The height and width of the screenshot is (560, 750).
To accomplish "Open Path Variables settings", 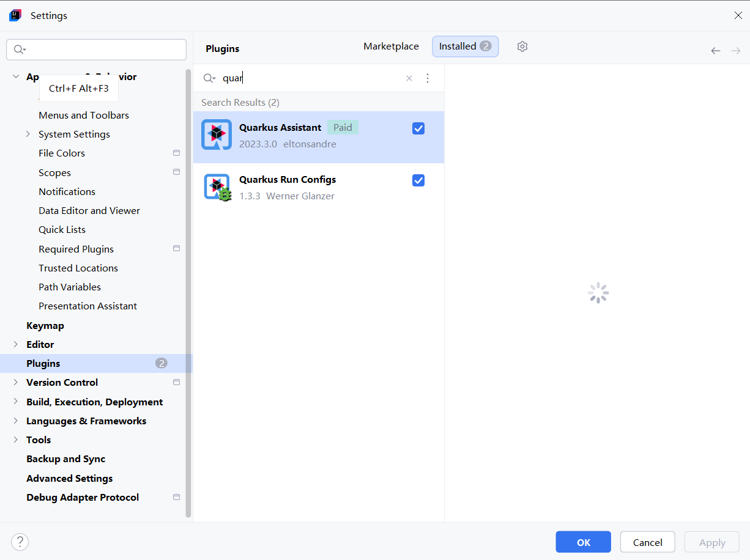I will click(x=70, y=287).
